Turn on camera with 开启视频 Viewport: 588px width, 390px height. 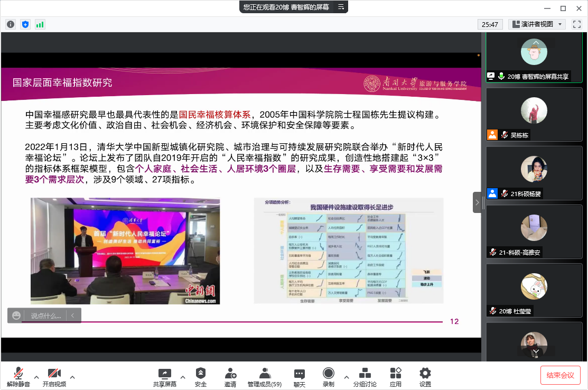[54, 377]
